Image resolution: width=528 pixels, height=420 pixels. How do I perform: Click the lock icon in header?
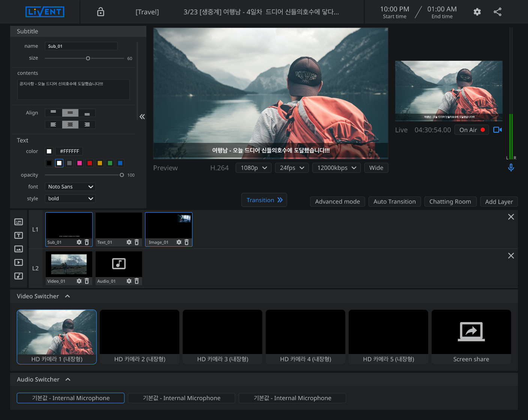(x=100, y=12)
